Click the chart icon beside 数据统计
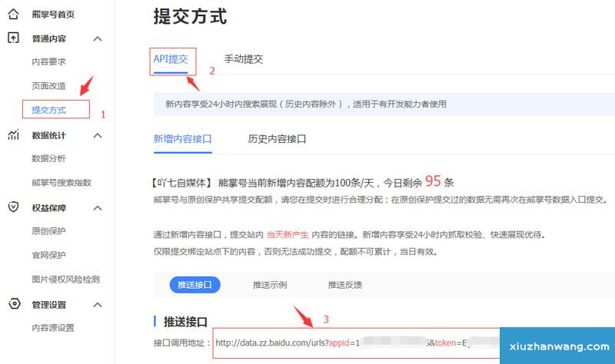 (x=14, y=135)
